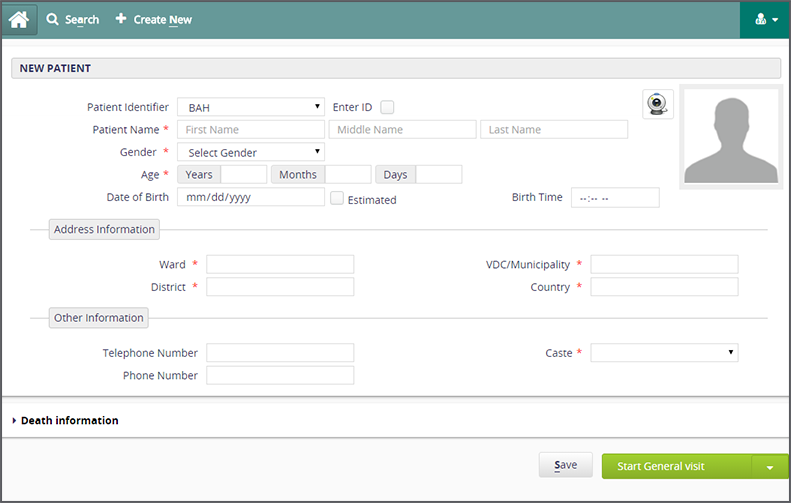Collapse the Address Information section
Image resolution: width=791 pixels, height=503 pixels.
104,230
